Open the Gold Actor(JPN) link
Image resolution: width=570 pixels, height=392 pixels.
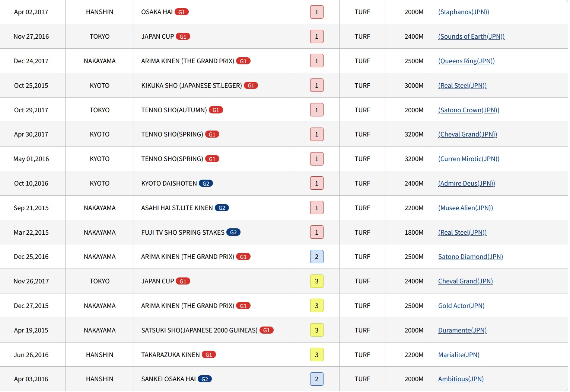click(x=461, y=306)
